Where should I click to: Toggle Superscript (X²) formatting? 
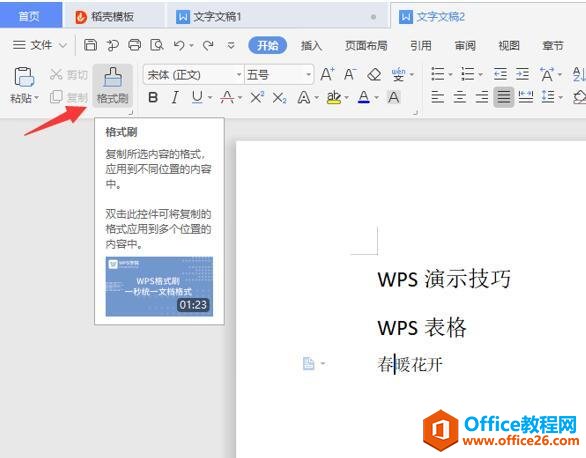pyautogui.click(x=257, y=98)
